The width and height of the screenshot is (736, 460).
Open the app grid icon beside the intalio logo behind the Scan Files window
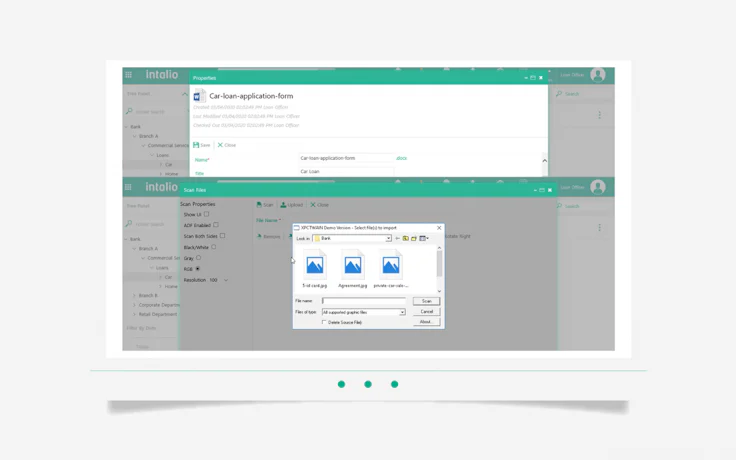coord(128,187)
